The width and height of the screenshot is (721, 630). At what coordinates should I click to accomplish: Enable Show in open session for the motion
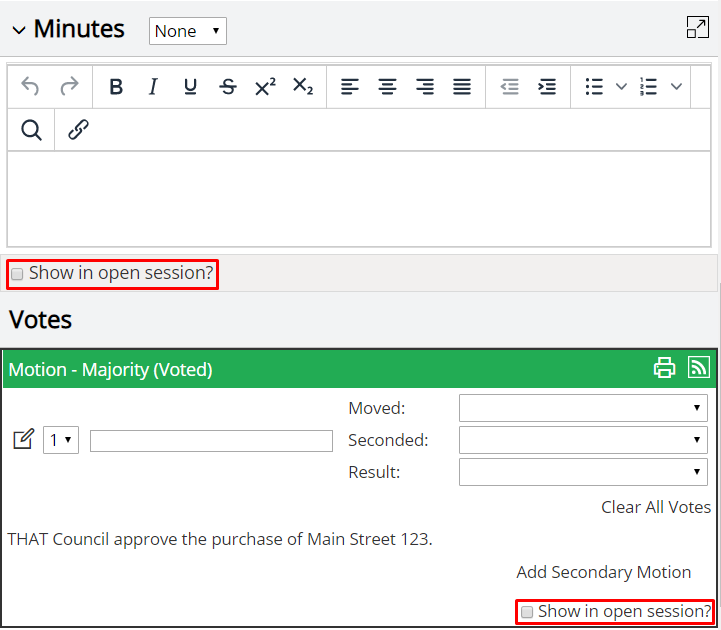526,612
